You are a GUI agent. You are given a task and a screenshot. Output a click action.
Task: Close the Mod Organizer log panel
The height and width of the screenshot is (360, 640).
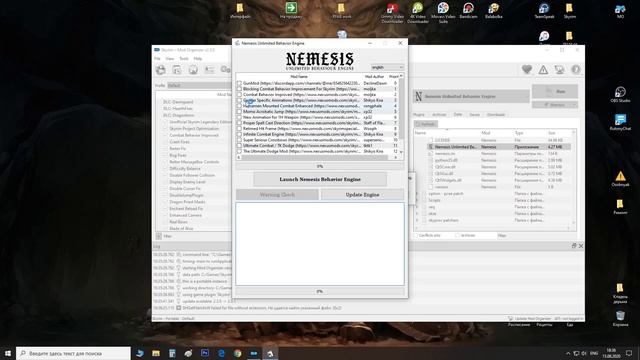[581, 246]
